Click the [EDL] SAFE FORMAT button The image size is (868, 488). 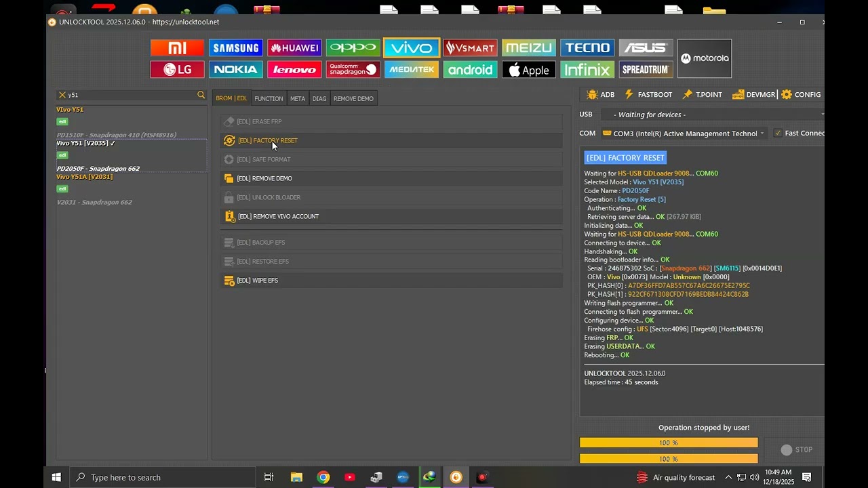391,159
